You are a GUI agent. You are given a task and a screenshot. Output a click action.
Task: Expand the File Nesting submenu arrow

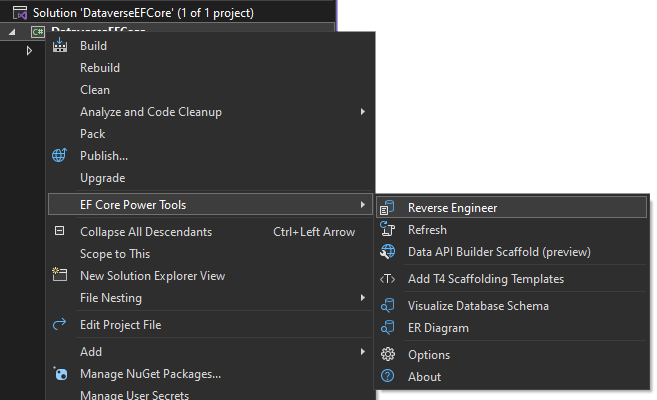pyautogui.click(x=362, y=298)
